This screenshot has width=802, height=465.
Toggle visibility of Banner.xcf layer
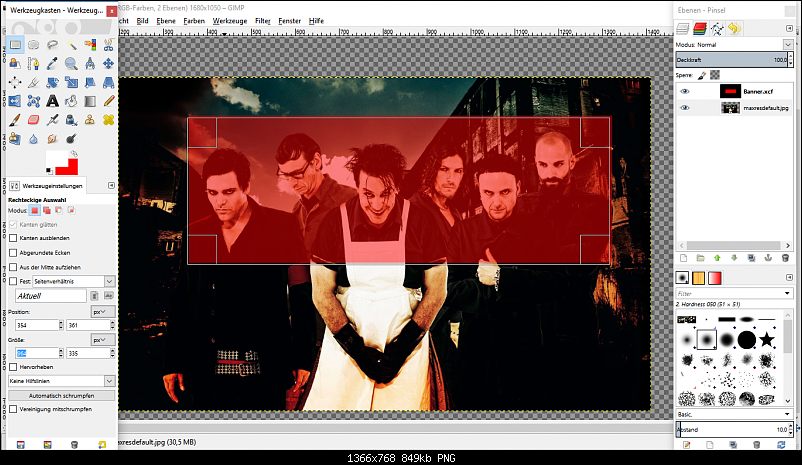(684, 92)
